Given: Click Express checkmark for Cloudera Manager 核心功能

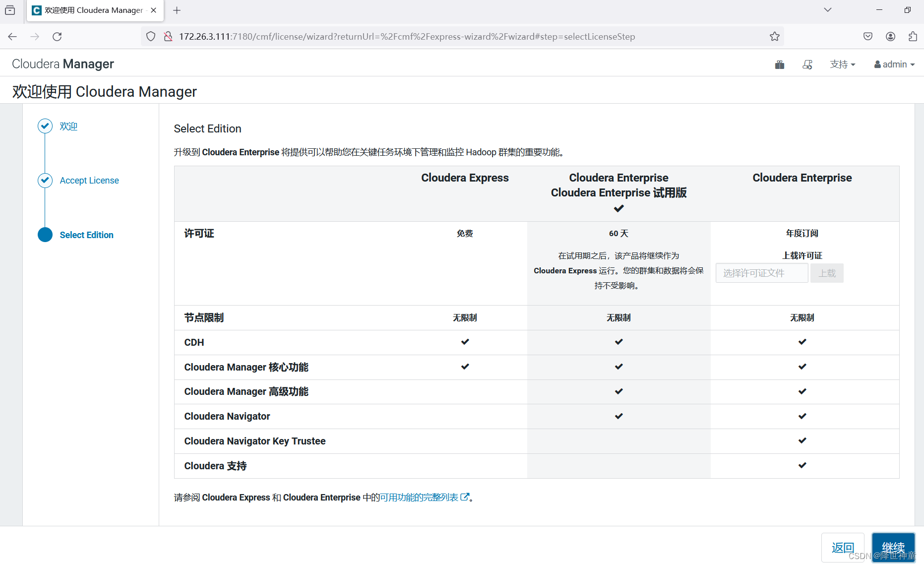Looking at the screenshot, I should (465, 367).
